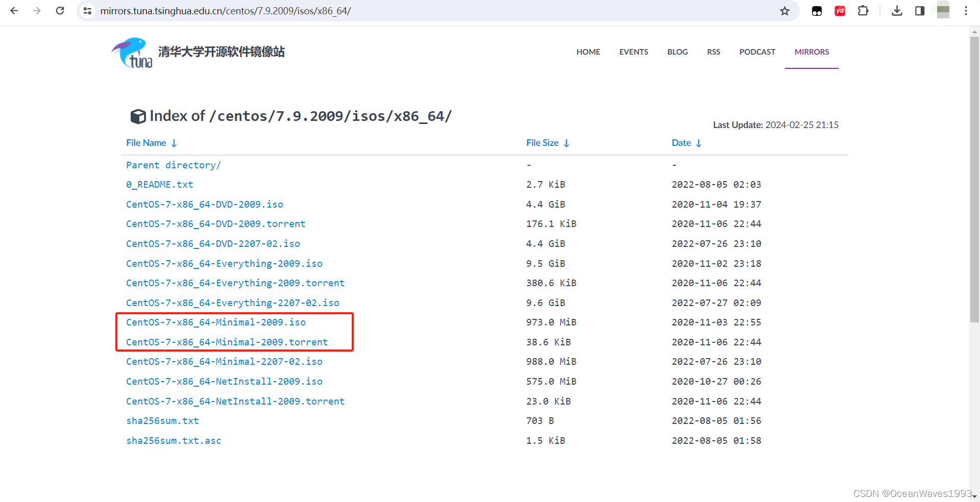Open the PODCAST nav item
The image size is (980, 502).
pos(757,52)
